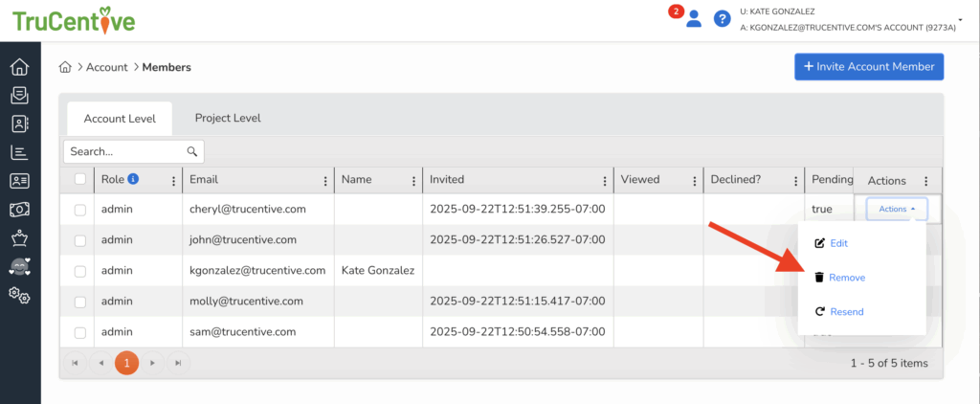Select the checkbox for sam@trucentive.com row
The width and height of the screenshot is (980, 404).
pyautogui.click(x=80, y=332)
